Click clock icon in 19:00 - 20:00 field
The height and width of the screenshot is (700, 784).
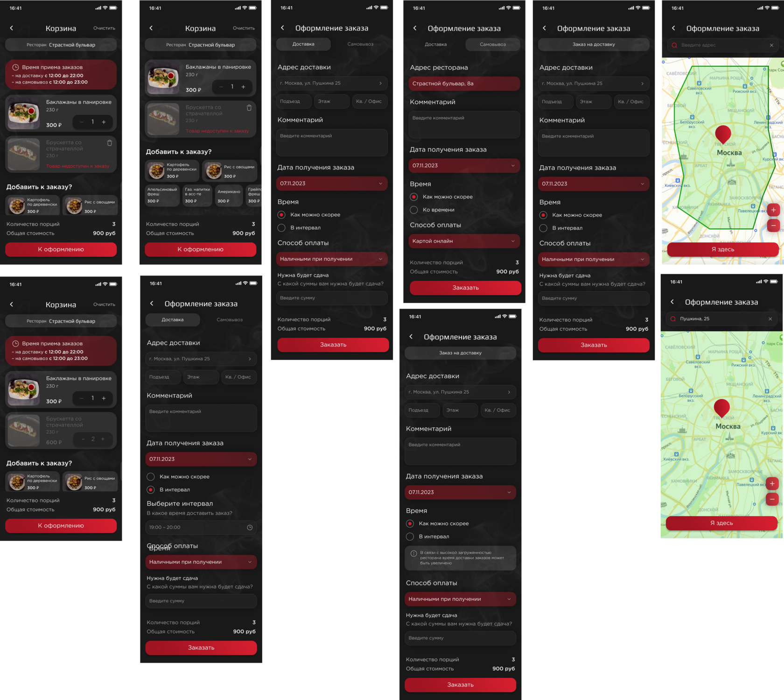(x=250, y=528)
